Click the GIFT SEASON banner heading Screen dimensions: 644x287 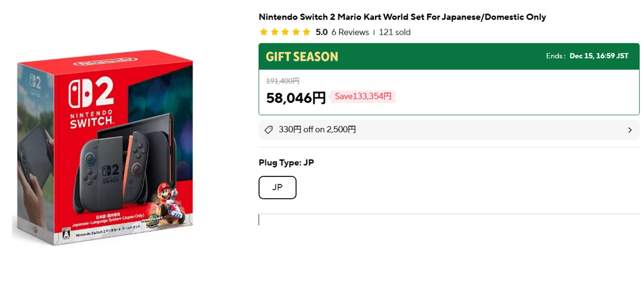pyautogui.click(x=302, y=57)
